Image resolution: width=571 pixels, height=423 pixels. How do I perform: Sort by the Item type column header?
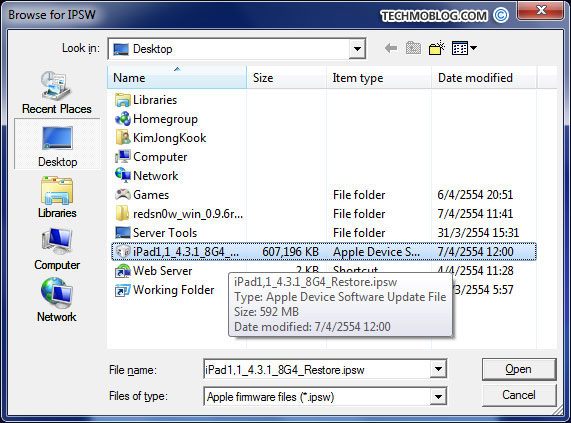[x=379, y=77]
